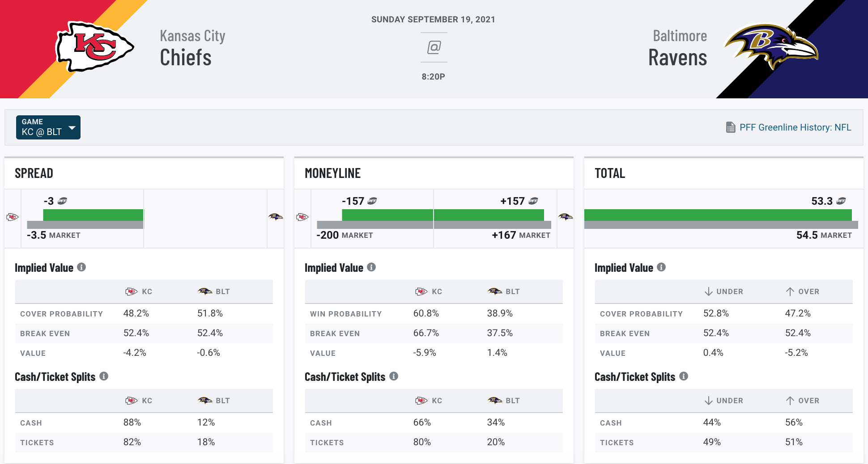Click KC header in Spread Cash/Ticket Splits
The height and width of the screenshot is (464, 868).
click(139, 401)
